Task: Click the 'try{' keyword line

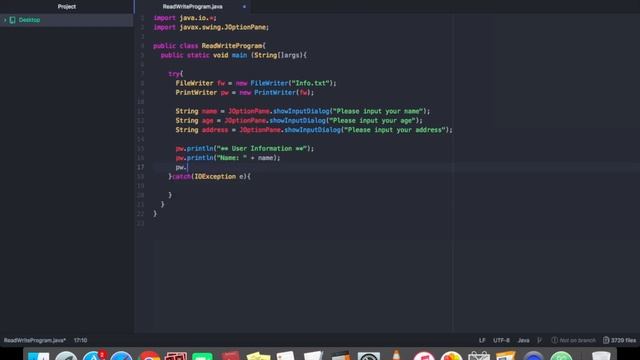Action: point(176,74)
